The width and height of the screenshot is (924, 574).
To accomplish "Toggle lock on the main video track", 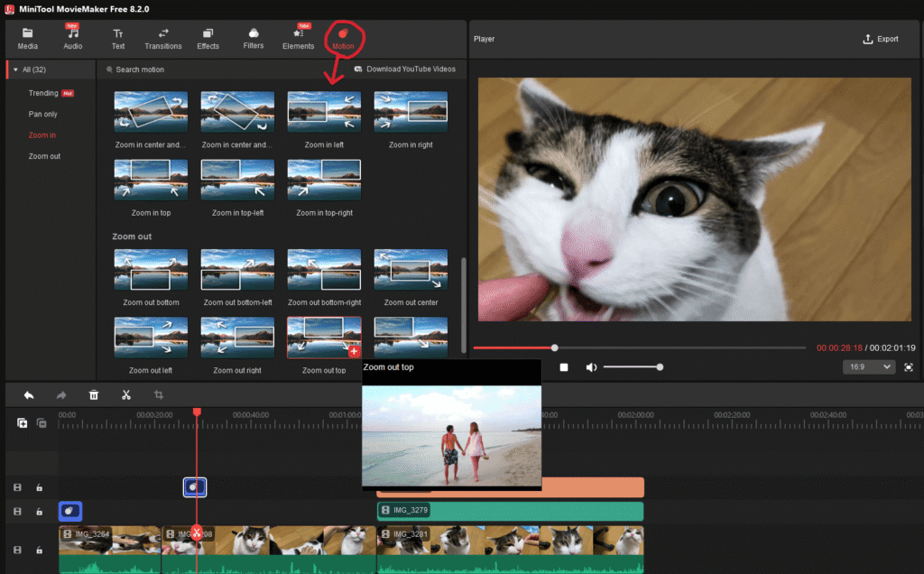I will coord(39,550).
